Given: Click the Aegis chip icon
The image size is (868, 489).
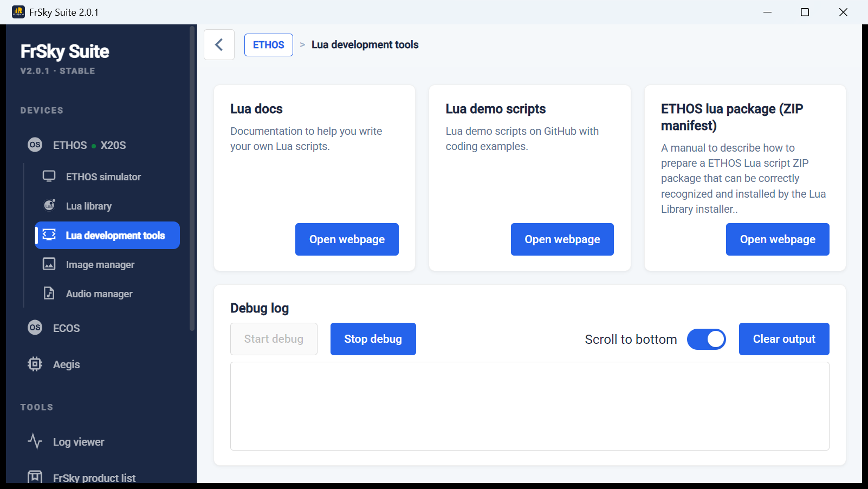Looking at the screenshot, I should 35,364.
